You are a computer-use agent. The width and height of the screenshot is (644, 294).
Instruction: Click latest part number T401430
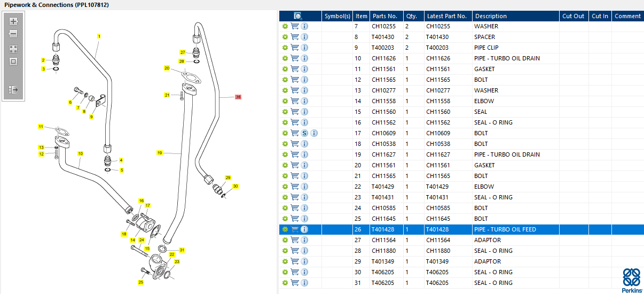[x=438, y=37]
